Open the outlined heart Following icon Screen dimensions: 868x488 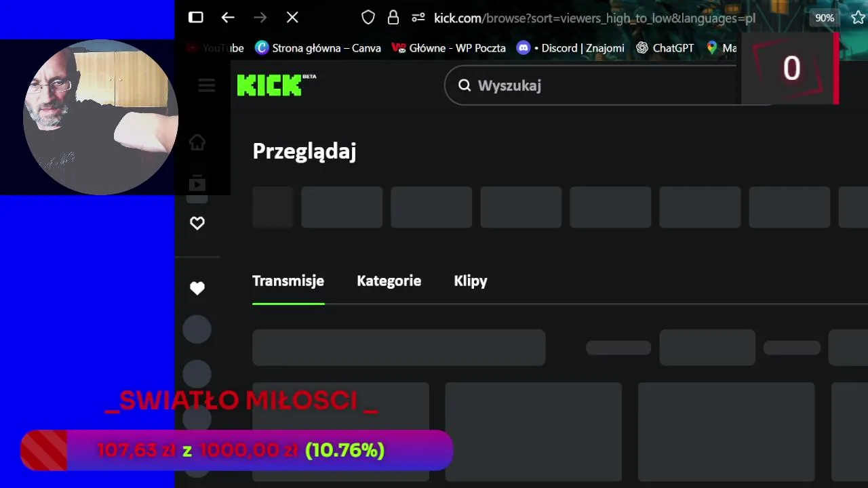pyautogui.click(x=197, y=223)
